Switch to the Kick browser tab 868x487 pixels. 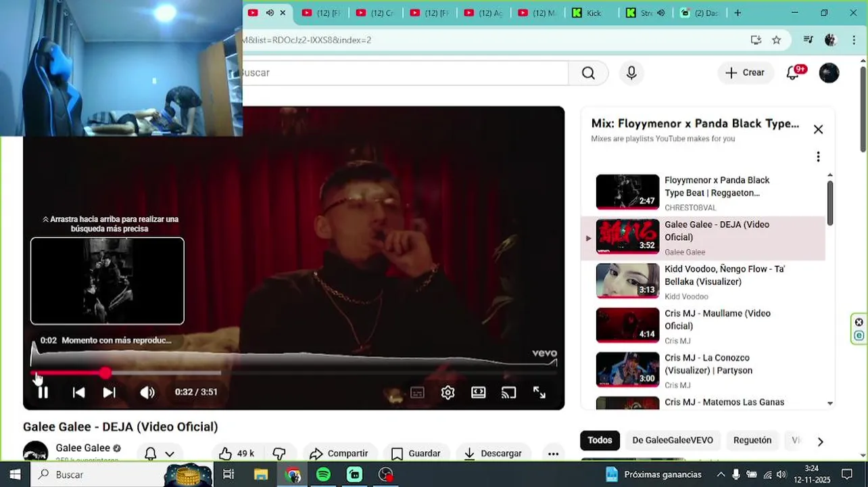click(592, 13)
